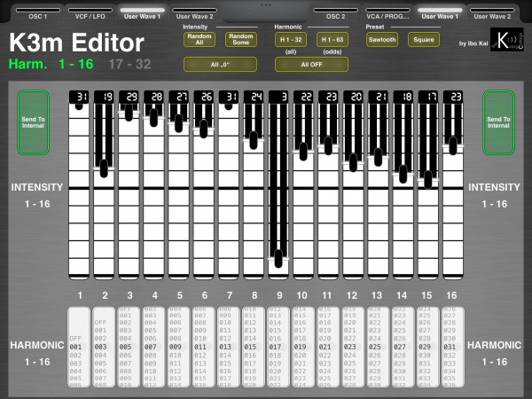
Task: Load the Sawtooth preset
Action: 382,39
